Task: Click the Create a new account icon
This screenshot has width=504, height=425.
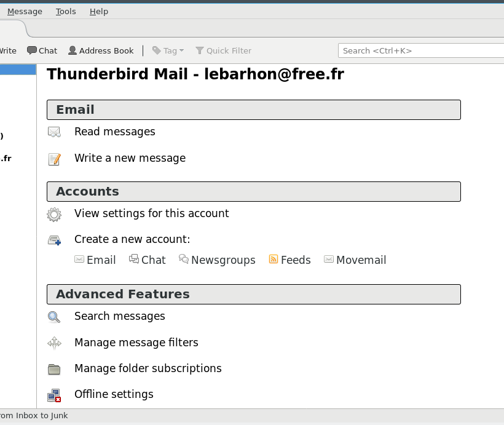Action: (54, 240)
